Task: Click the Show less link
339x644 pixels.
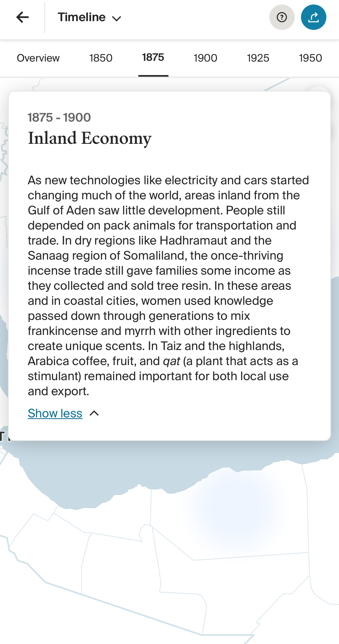Action: click(55, 413)
